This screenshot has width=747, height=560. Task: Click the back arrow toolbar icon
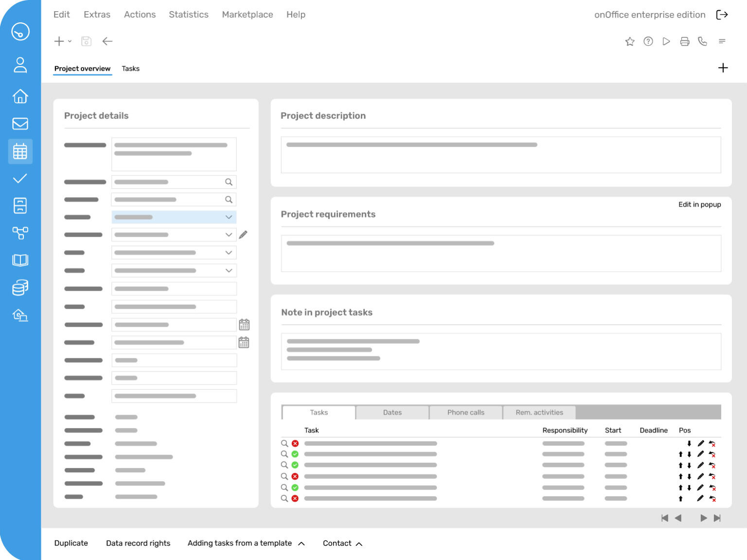pyautogui.click(x=107, y=41)
